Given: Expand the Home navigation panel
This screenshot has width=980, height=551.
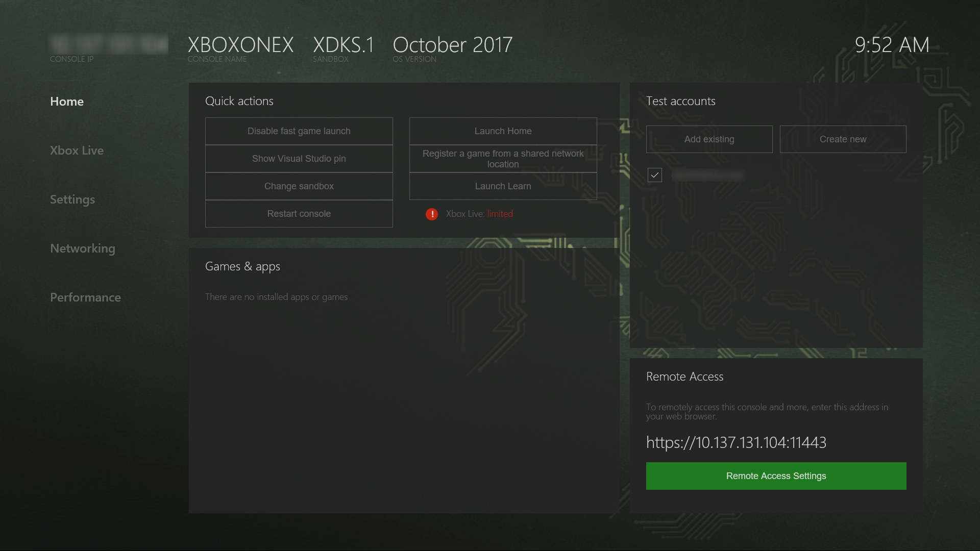Looking at the screenshot, I should 66,101.
